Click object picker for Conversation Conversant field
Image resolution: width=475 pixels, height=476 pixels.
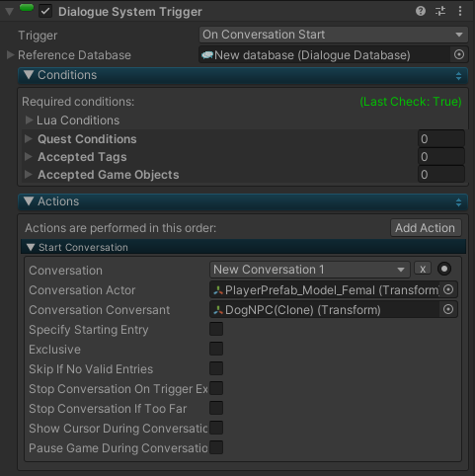[x=448, y=309]
